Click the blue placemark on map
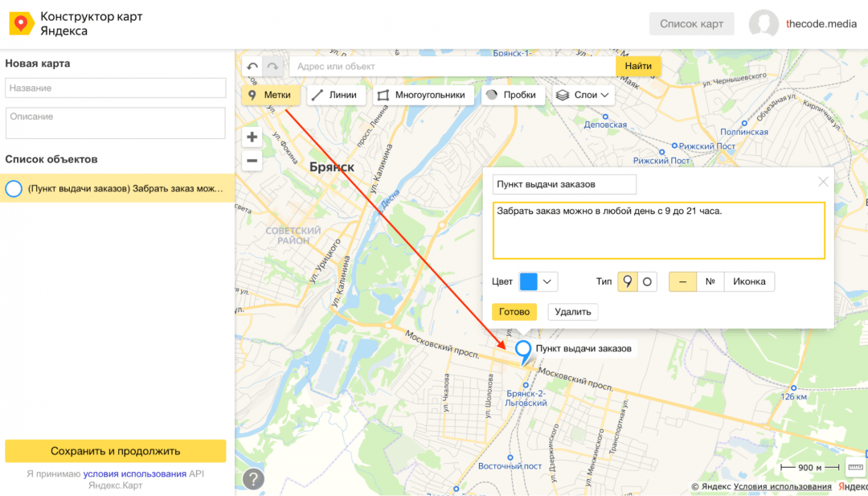 tap(524, 350)
